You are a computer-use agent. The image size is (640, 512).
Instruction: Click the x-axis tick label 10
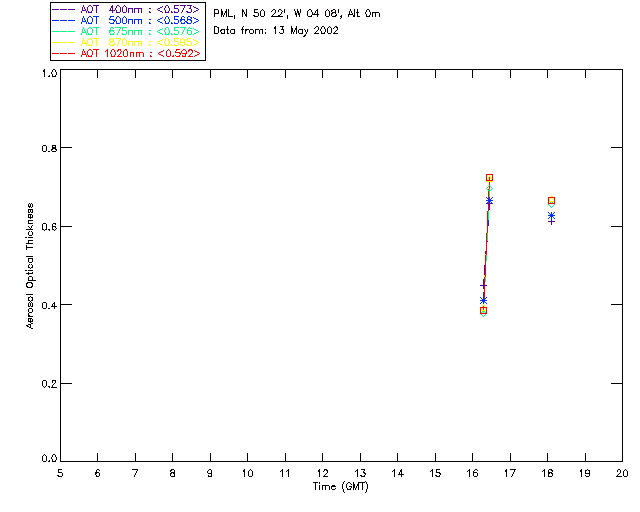coord(247,474)
